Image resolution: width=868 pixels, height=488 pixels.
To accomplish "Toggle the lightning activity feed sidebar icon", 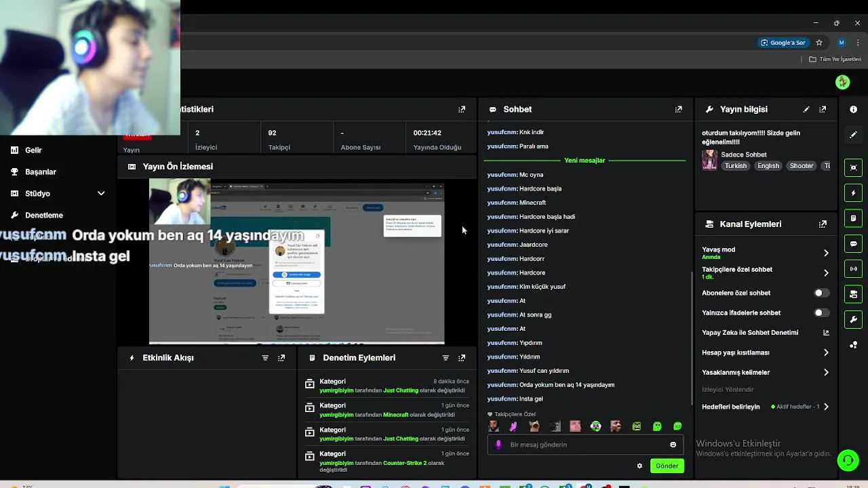I will (x=853, y=193).
